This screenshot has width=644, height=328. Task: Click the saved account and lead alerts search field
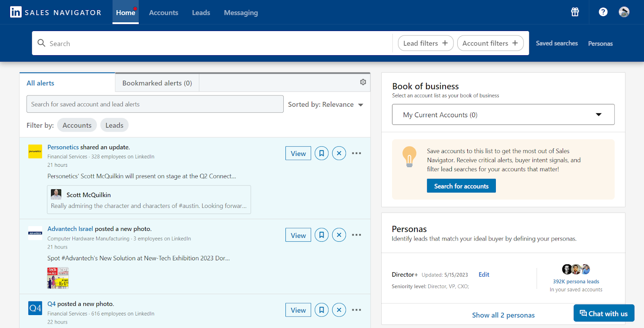[155, 104]
